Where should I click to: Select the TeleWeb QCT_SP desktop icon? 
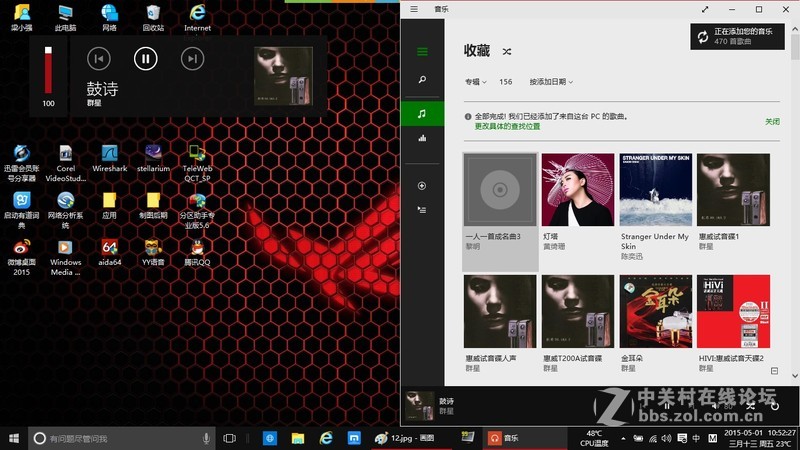pos(197,163)
